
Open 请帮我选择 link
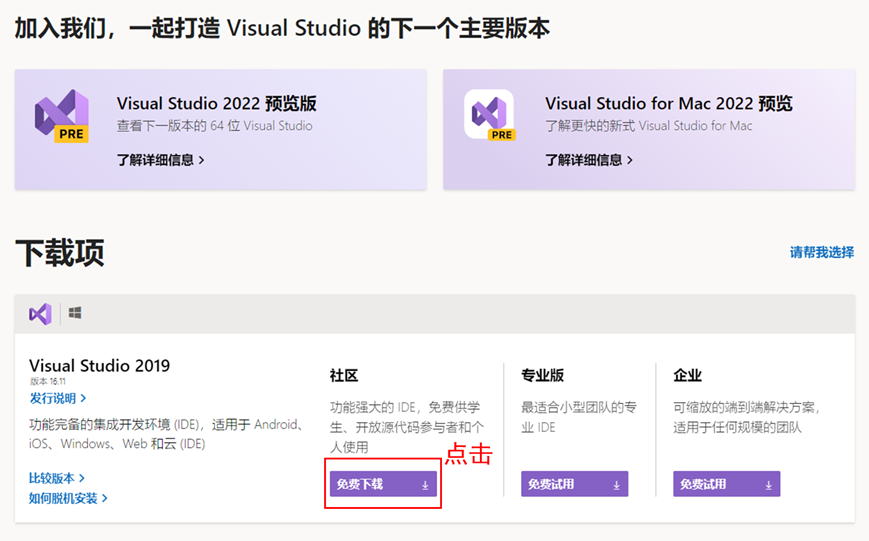point(822,252)
